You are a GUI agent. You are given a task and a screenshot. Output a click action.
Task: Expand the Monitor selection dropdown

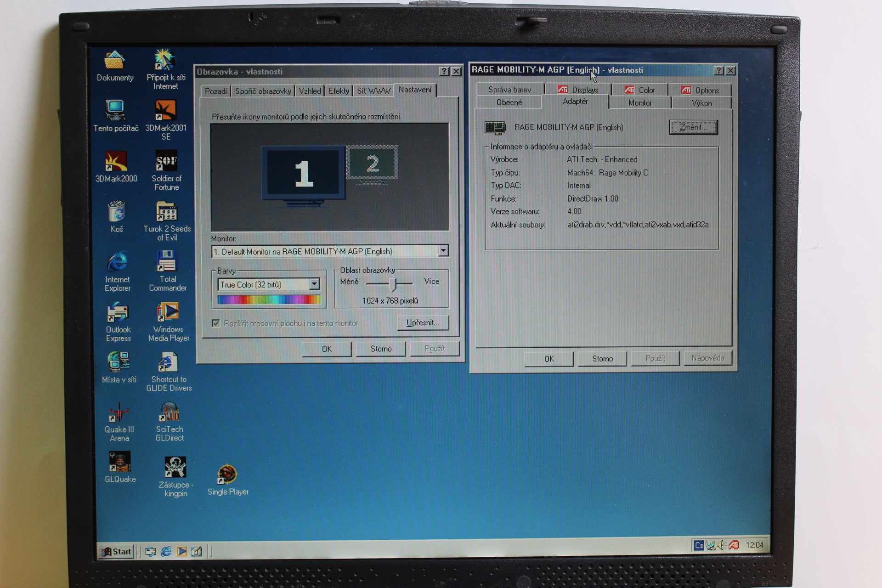(x=443, y=251)
